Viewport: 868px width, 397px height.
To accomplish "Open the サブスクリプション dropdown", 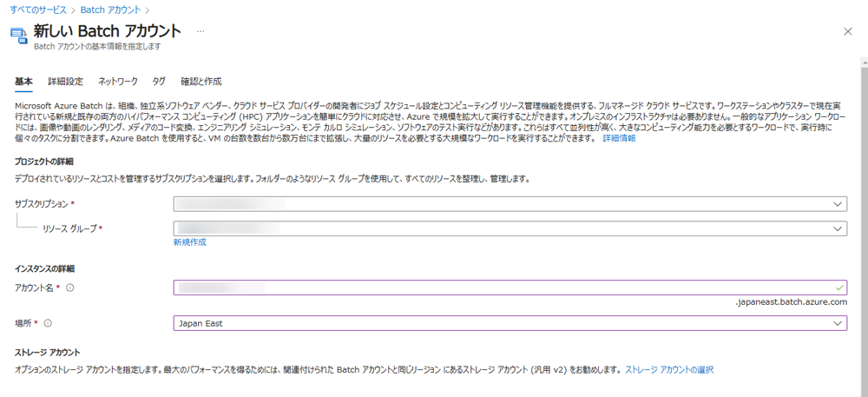I will [510, 204].
